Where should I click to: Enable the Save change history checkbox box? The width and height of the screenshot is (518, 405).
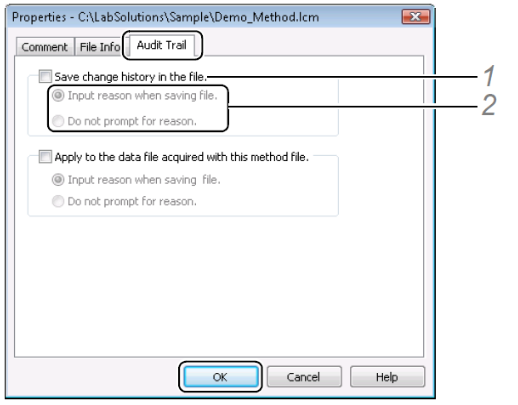click(x=45, y=76)
